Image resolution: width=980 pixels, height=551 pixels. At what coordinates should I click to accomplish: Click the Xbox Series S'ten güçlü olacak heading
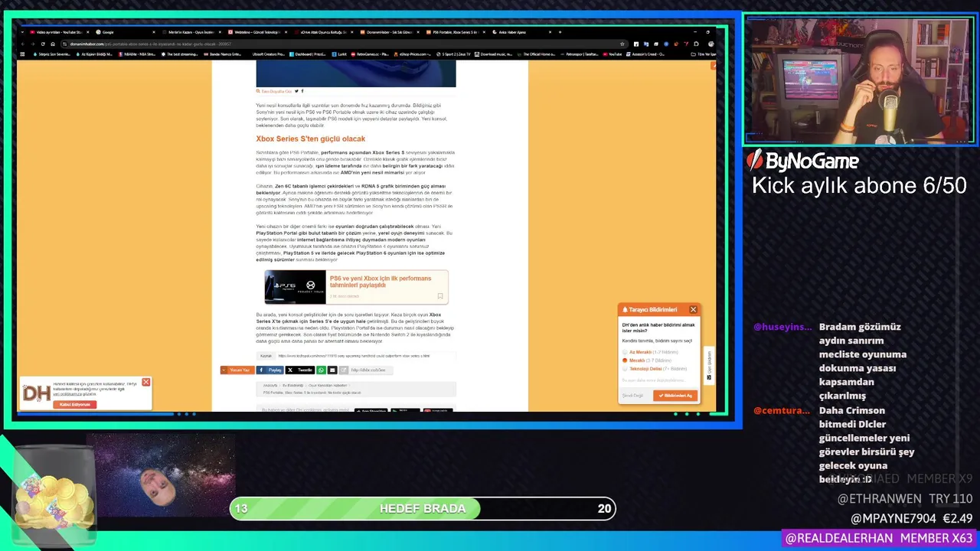tap(310, 139)
